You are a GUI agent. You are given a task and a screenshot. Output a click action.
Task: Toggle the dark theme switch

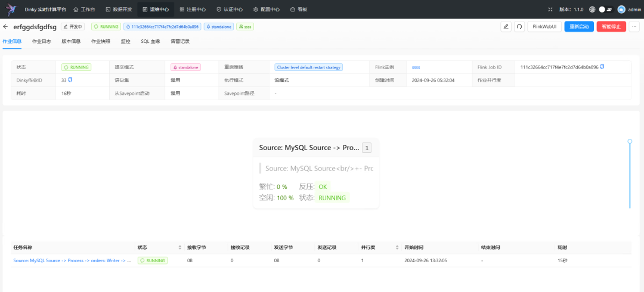click(x=605, y=9)
